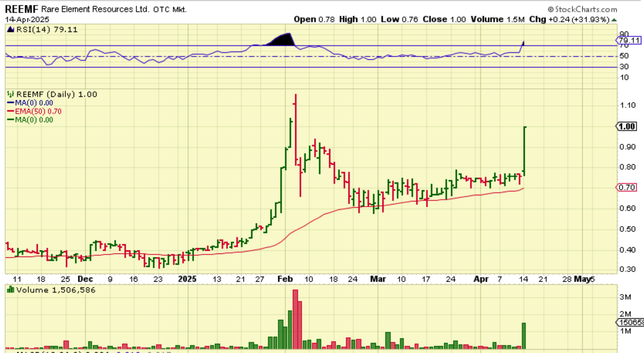Click the volume bars icon beside Volume 1,506,586

tap(11, 290)
